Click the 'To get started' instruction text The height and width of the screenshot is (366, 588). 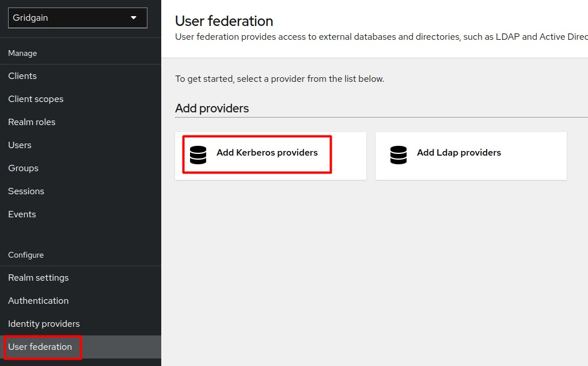click(280, 79)
